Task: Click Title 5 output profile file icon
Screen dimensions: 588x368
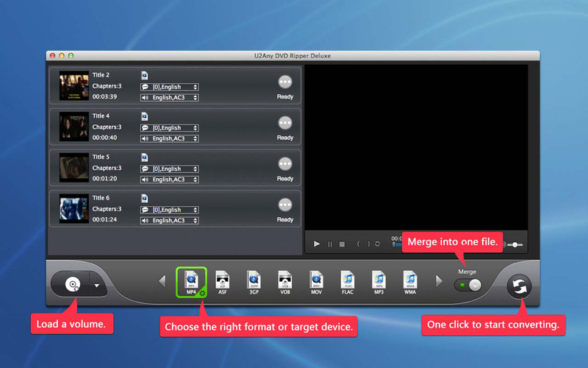Action: 144,158
